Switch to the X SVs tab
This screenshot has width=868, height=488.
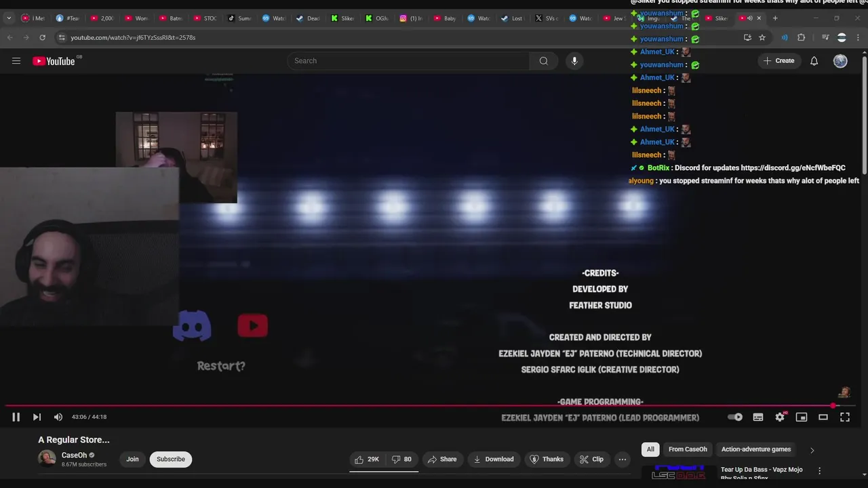[547, 18]
